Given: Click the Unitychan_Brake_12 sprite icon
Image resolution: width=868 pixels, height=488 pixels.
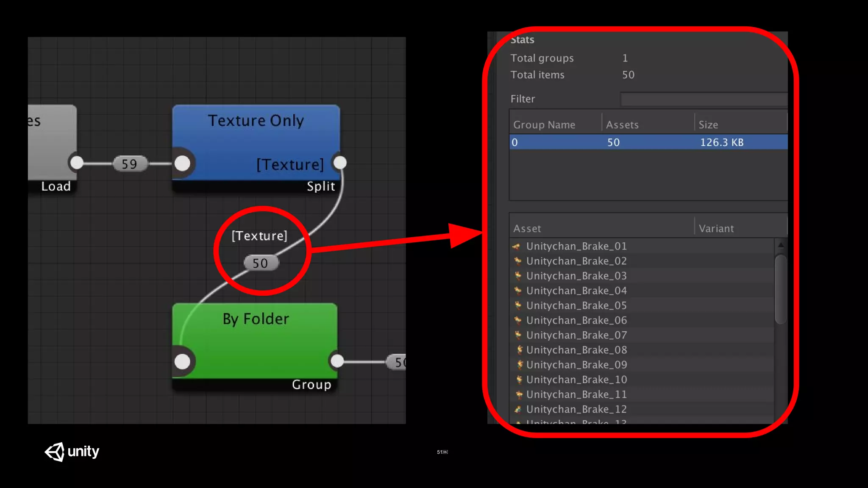Looking at the screenshot, I should pyautogui.click(x=518, y=409).
